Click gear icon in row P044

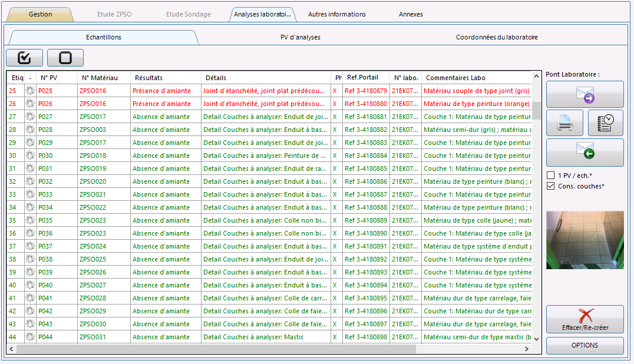[x=30, y=336]
